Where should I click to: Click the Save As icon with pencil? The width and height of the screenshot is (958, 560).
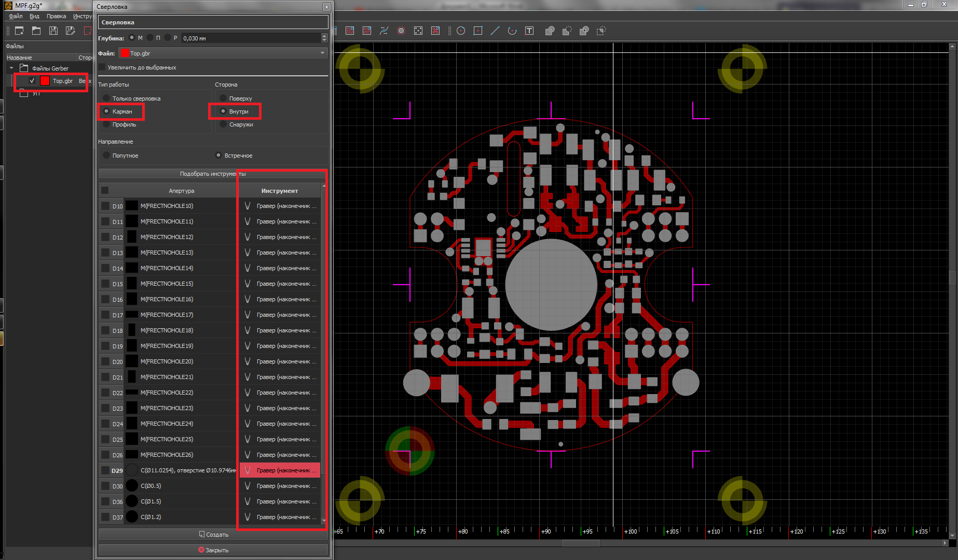point(71,31)
